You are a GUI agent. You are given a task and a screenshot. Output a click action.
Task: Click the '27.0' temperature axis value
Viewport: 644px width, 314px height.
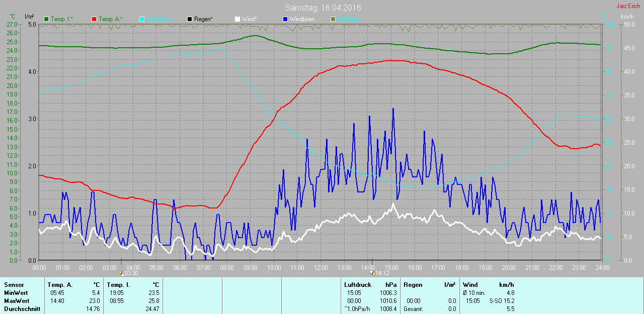[13, 24]
